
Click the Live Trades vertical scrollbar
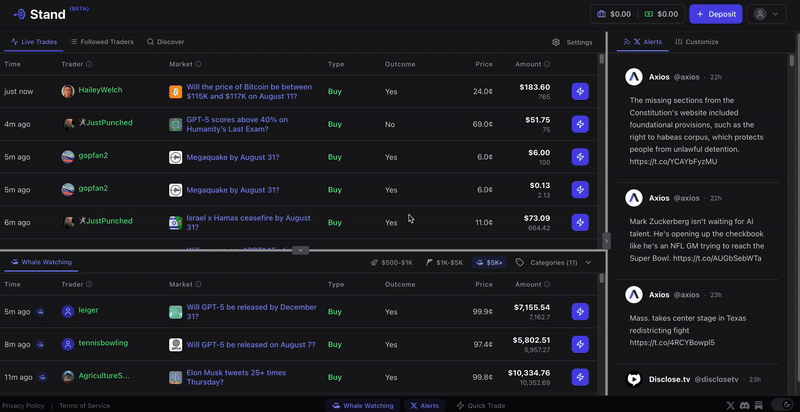click(x=602, y=59)
